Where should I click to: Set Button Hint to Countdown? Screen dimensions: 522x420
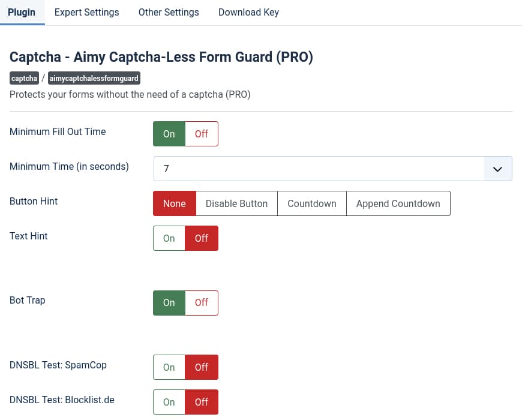pyautogui.click(x=311, y=203)
